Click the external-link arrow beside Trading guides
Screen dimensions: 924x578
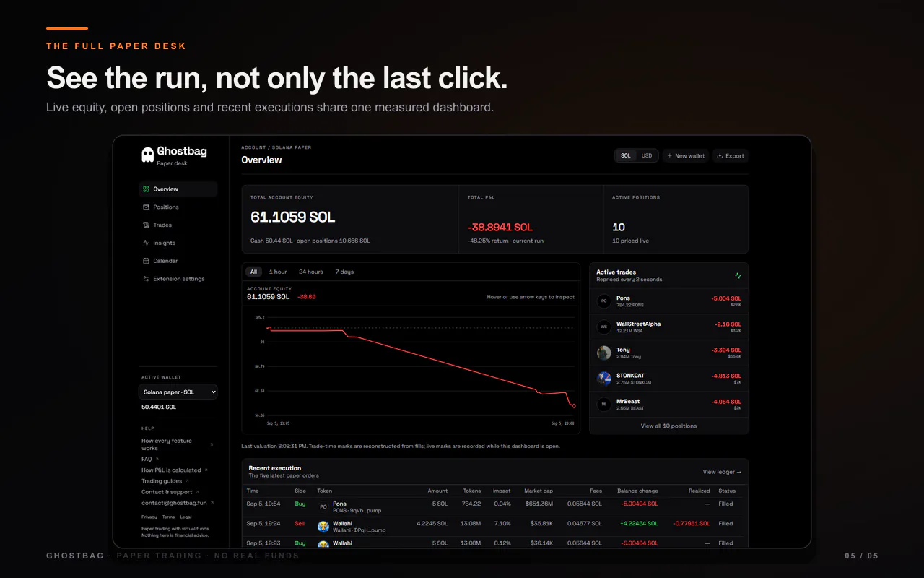[x=187, y=481]
